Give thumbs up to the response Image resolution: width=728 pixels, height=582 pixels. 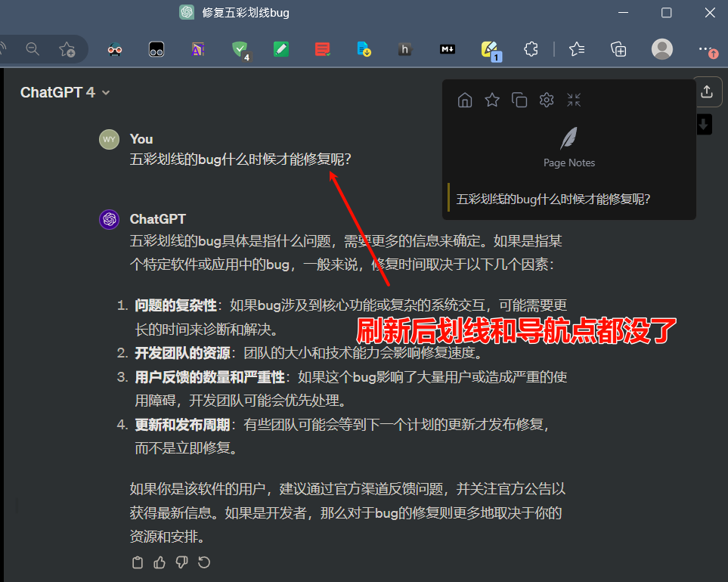coord(160,562)
